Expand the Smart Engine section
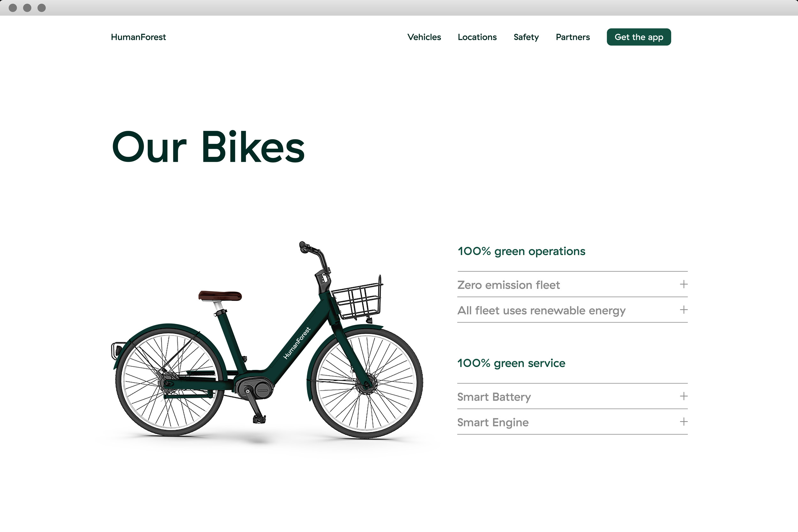The width and height of the screenshot is (798, 532). 572,422
